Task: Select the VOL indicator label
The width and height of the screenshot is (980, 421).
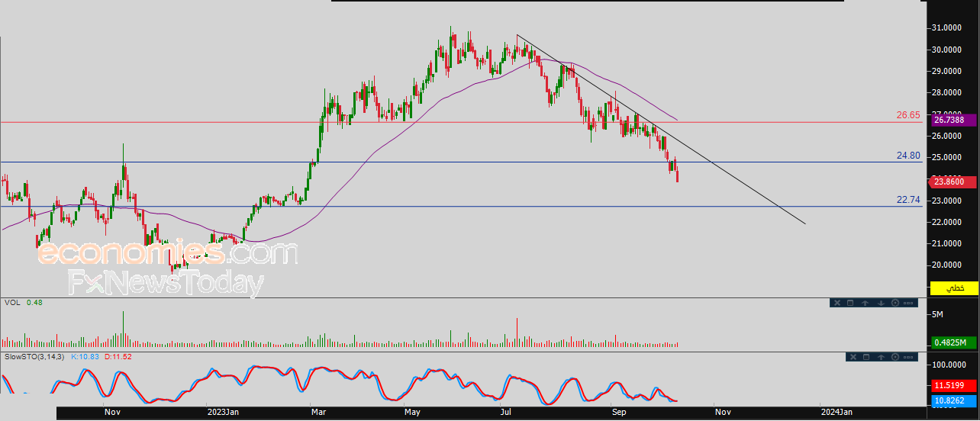Action: click(12, 302)
